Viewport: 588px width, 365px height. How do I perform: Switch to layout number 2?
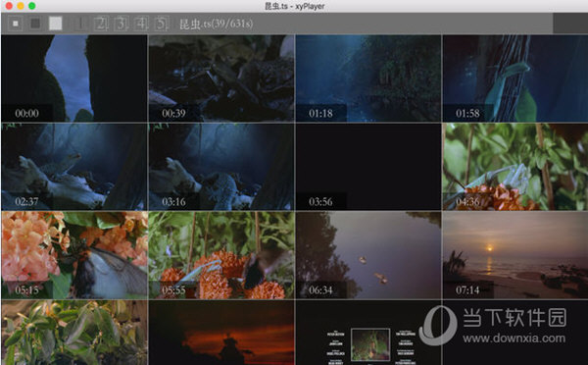101,24
